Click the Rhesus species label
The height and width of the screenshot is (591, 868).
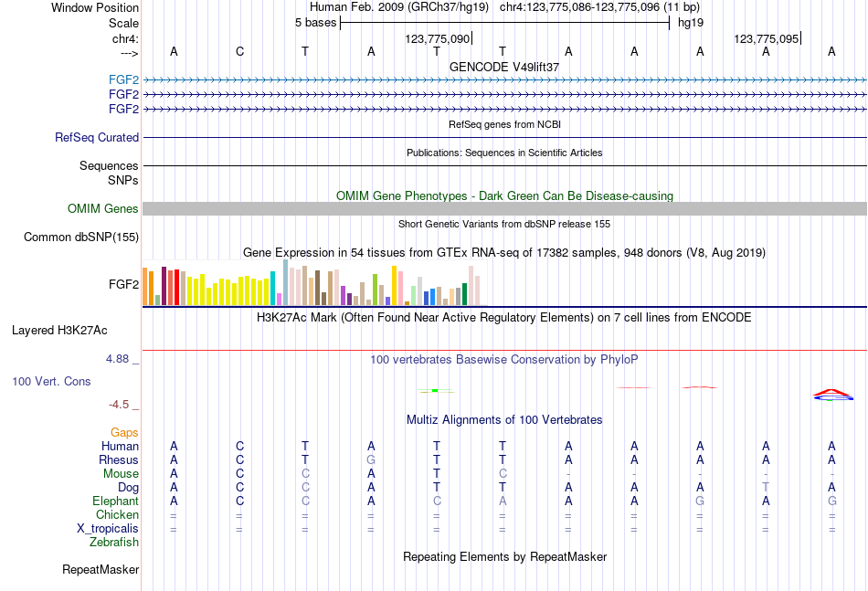(119, 459)
